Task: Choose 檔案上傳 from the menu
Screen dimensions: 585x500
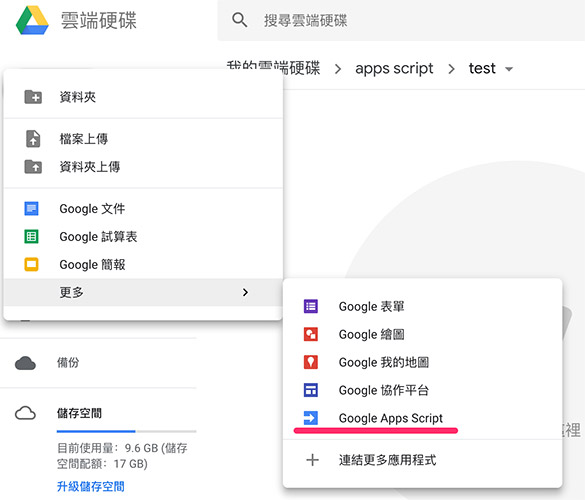Action: pyautogui.click(x=143, y=139)
